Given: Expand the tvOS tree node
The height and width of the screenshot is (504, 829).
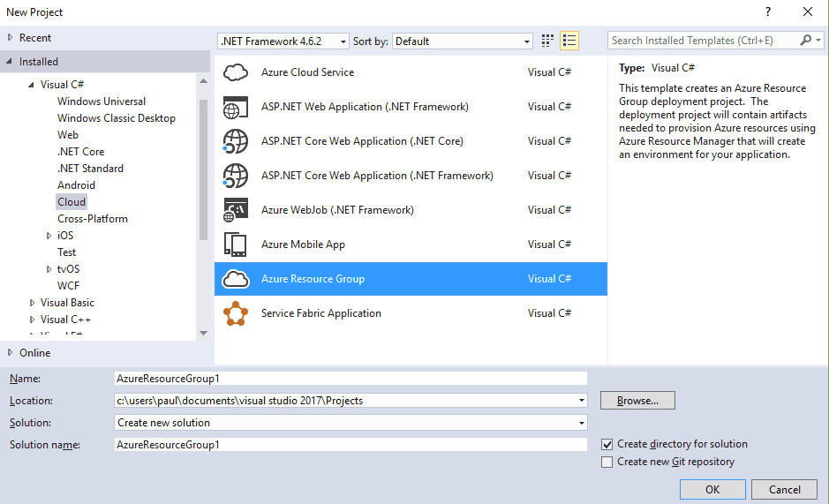Looking at the screenshot, I should point(49,269).
